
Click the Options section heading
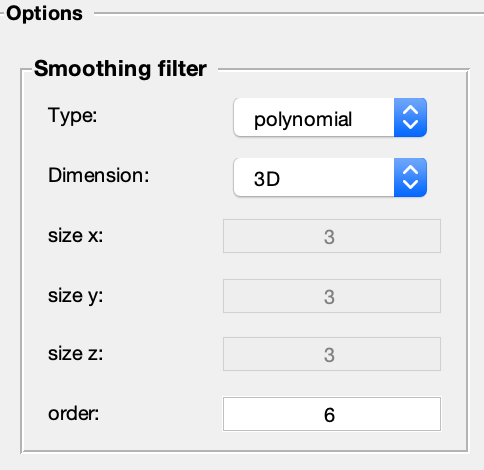pos(44,14)
